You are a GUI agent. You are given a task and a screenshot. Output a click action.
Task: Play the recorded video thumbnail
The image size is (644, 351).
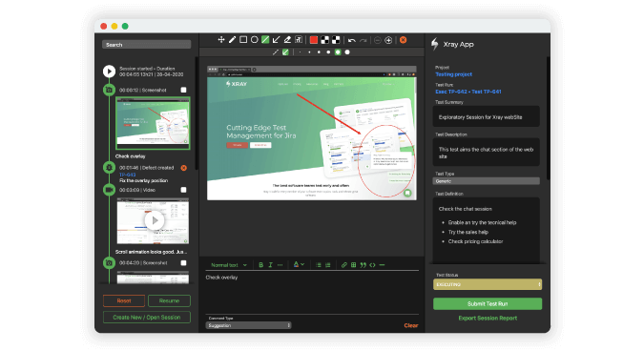(155, 220)
